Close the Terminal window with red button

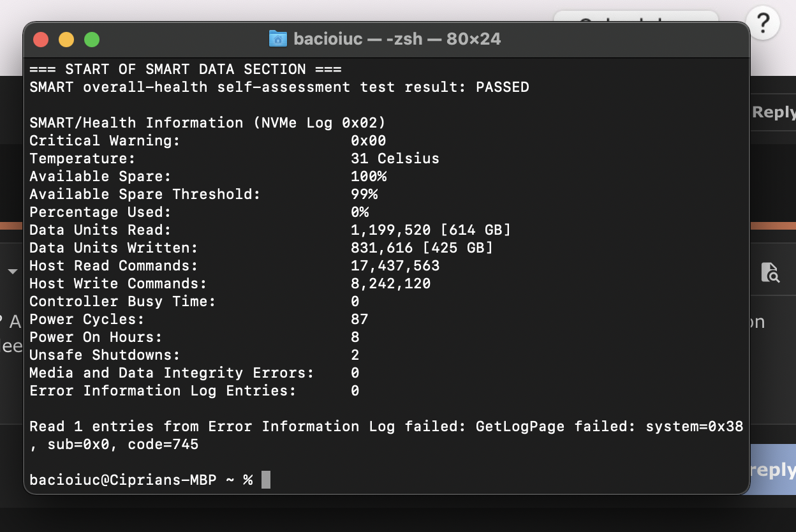[41, 40]
